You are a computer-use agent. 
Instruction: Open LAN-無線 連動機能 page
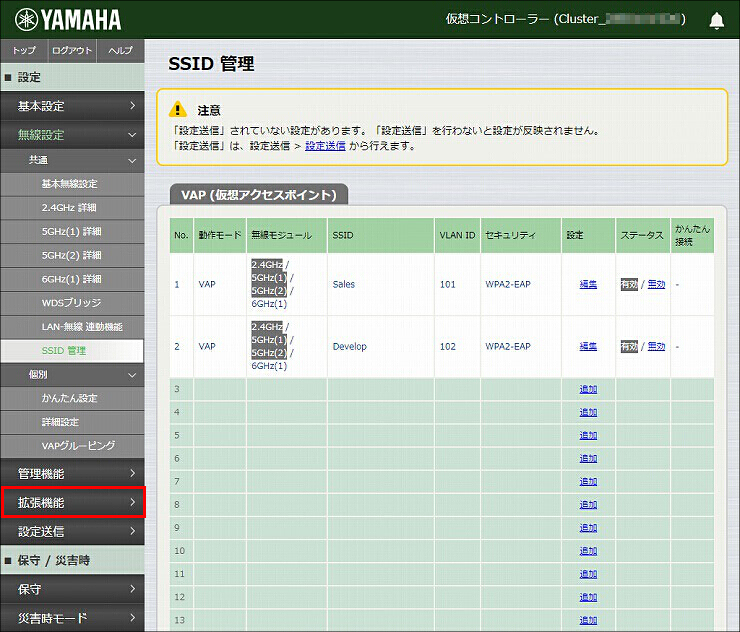point(72,327)
